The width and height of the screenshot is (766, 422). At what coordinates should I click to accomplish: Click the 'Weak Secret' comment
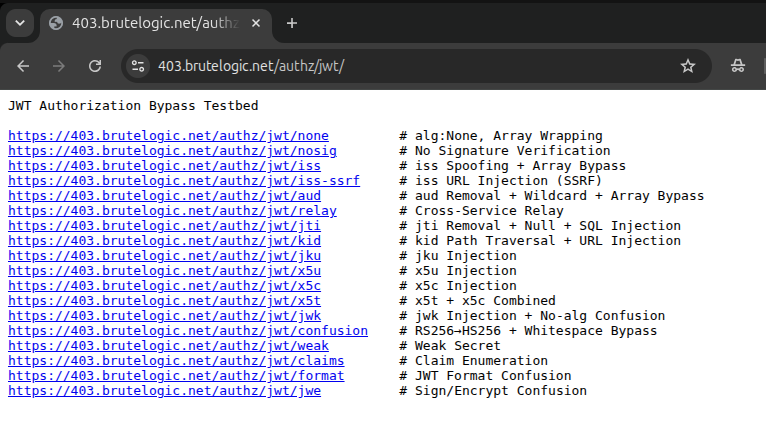coord(458,346)
